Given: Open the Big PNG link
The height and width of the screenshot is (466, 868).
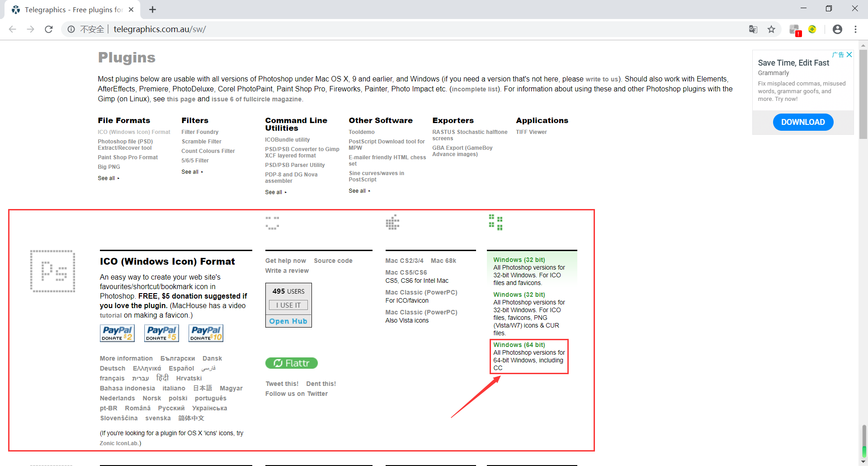Looking at the screenshot, I should pos(109,167).
